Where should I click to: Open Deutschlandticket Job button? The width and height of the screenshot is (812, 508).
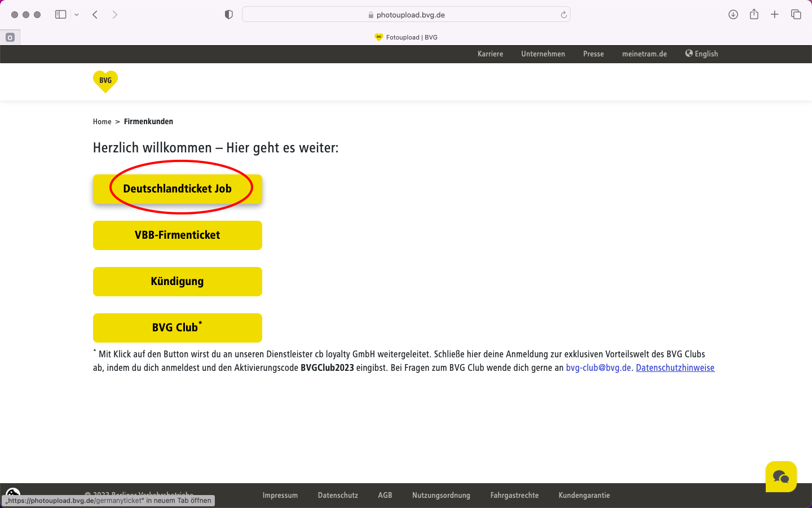click(178, 189)
